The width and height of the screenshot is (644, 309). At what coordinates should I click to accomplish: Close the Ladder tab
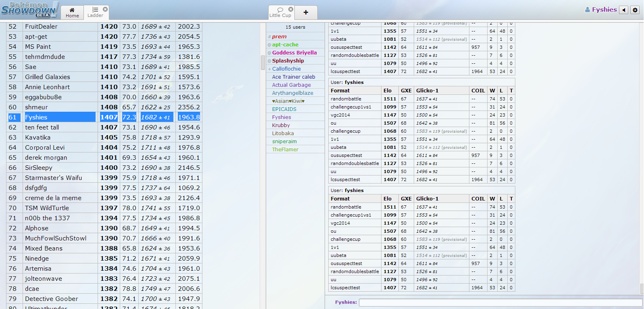(x=105, y=9)
